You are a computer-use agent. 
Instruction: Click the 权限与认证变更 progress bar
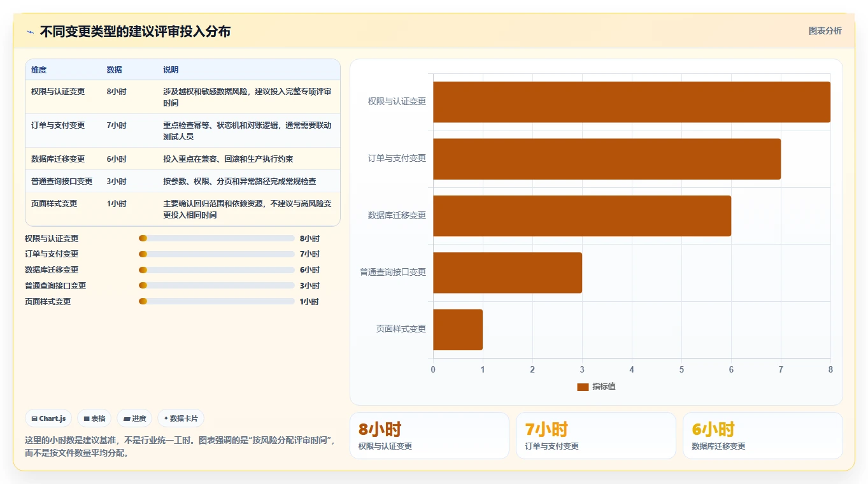217,238
